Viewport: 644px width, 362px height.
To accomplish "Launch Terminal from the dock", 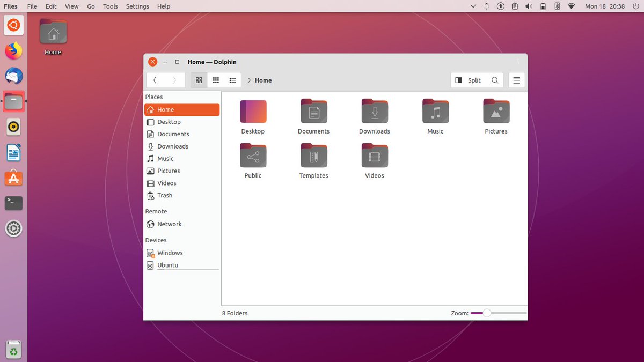I will 13,203.
